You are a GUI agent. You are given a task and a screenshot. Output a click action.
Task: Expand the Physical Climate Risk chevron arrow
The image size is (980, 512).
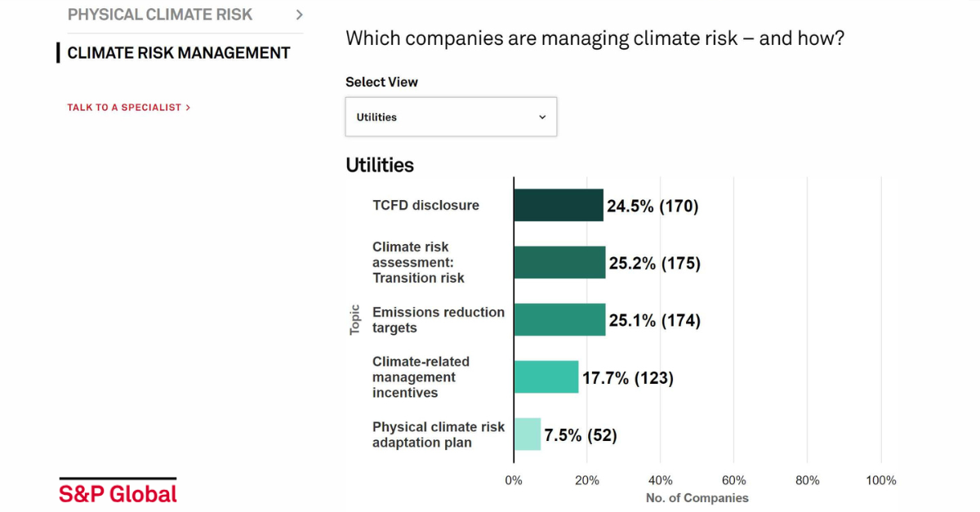299,15
